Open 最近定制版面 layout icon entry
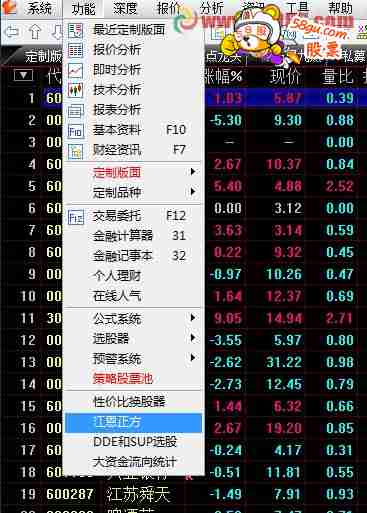This screenshot has width=367, height=513. pyautogui.click(x=75, y=30)
